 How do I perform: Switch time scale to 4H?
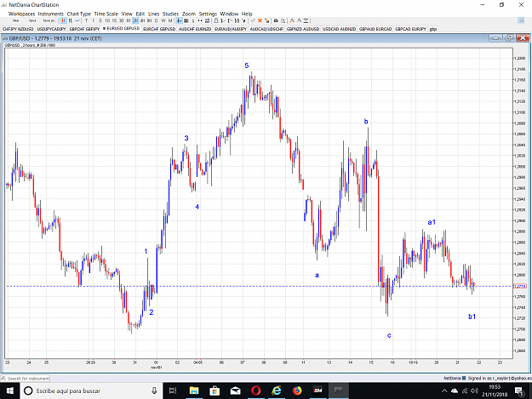click(142, 20)
